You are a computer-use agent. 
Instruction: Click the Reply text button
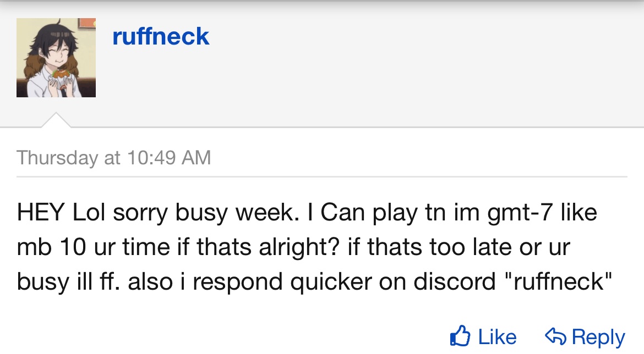coord(598,337)
